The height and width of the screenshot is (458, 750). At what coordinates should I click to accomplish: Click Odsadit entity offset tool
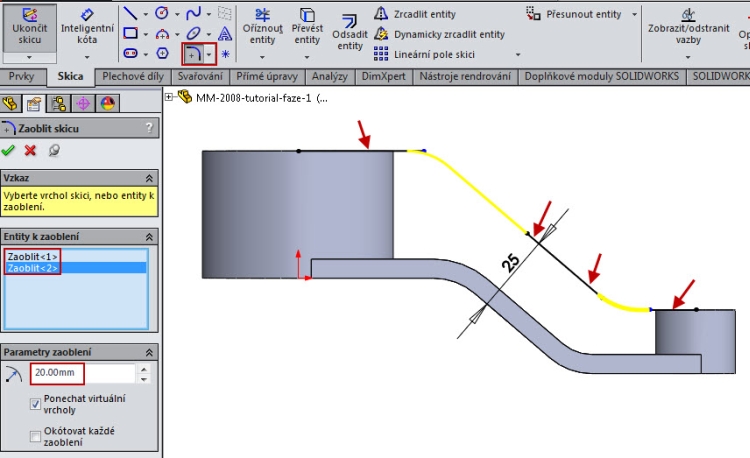pos(350,33)
